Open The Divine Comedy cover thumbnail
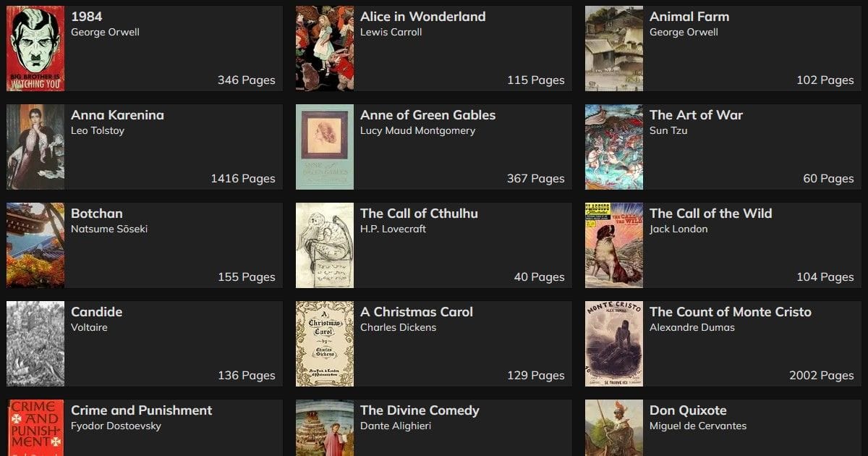The width and height of the screenshot is (868, 456). [x=325, y=428]
